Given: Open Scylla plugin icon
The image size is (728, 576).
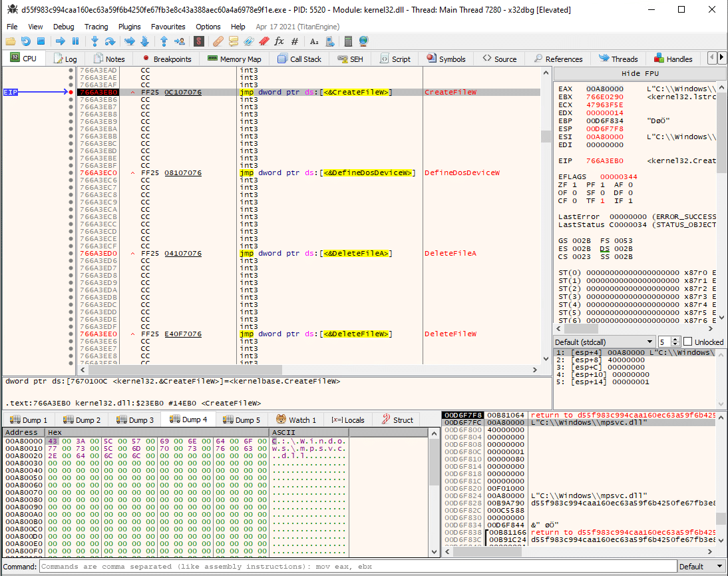Looking at the screenshot, I should [x=199, y=41].
